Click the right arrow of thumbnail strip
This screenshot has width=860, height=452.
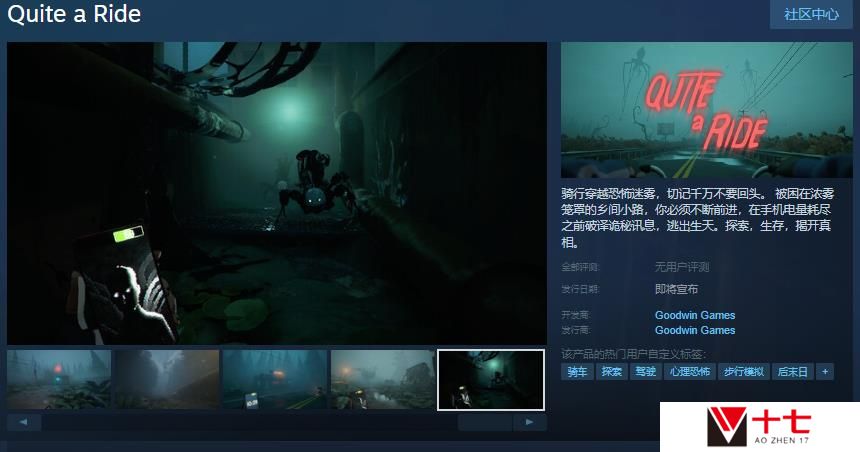(529, 422)
